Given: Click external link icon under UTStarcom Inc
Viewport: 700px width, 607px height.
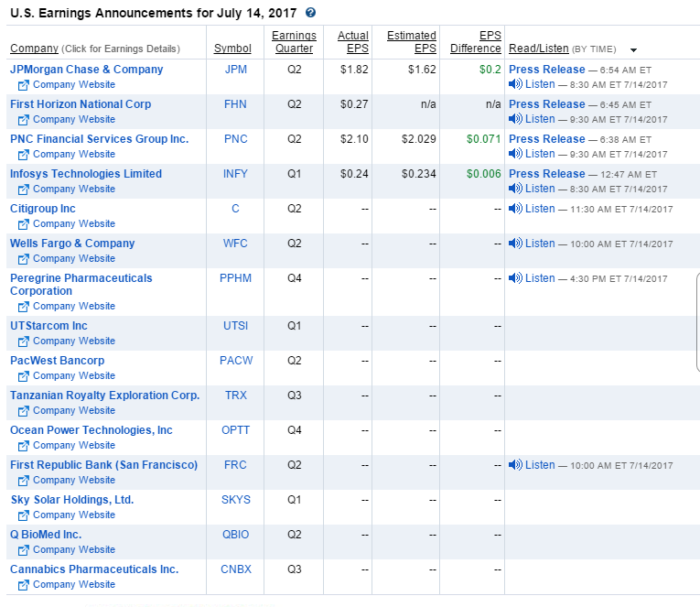Looking at the screenshot, I should click(x=23, y=341).
